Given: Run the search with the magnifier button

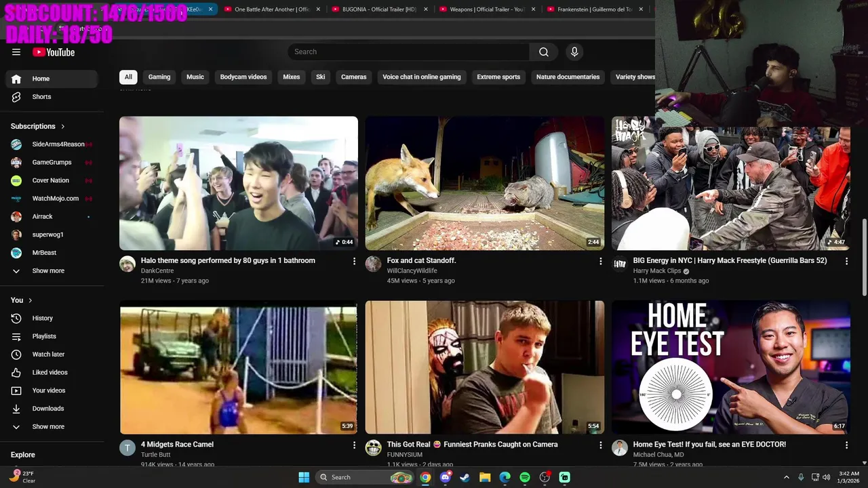Looking at the screenshot, I should pyautogui.click(x=544, y=52).
